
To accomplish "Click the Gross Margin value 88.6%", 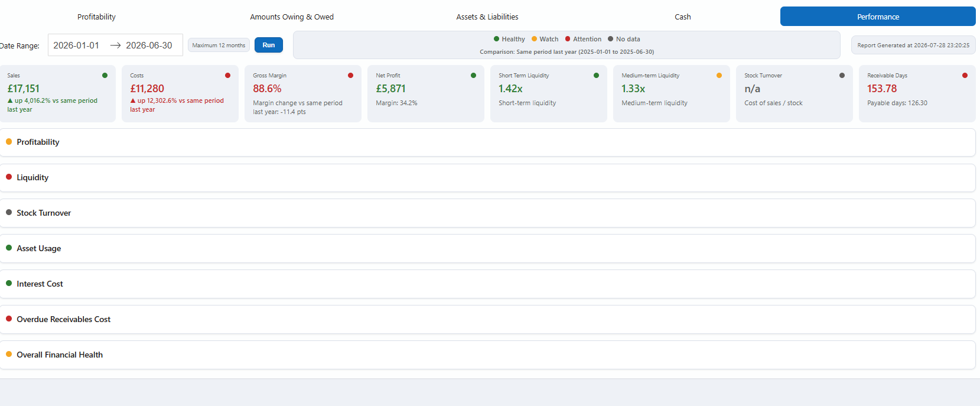I will click(267, 89).
